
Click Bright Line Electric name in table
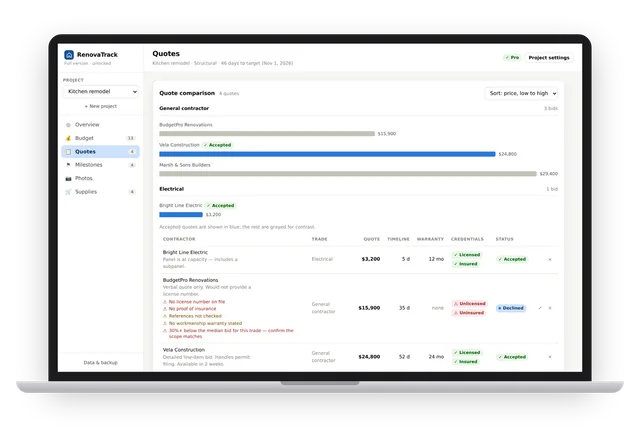point(185,253)
